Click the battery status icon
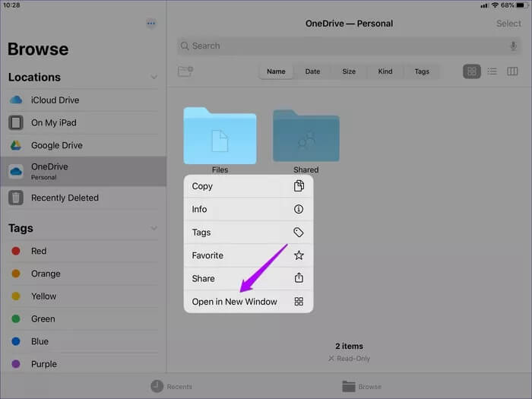Screen dimensions: 532x399 [523, 5]
